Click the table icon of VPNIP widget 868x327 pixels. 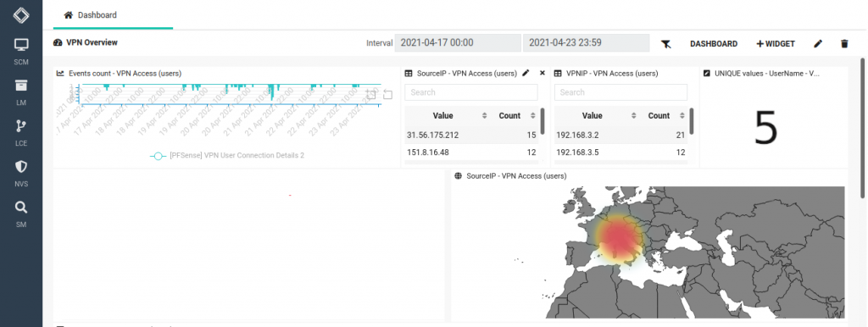(x=558, y=73)
